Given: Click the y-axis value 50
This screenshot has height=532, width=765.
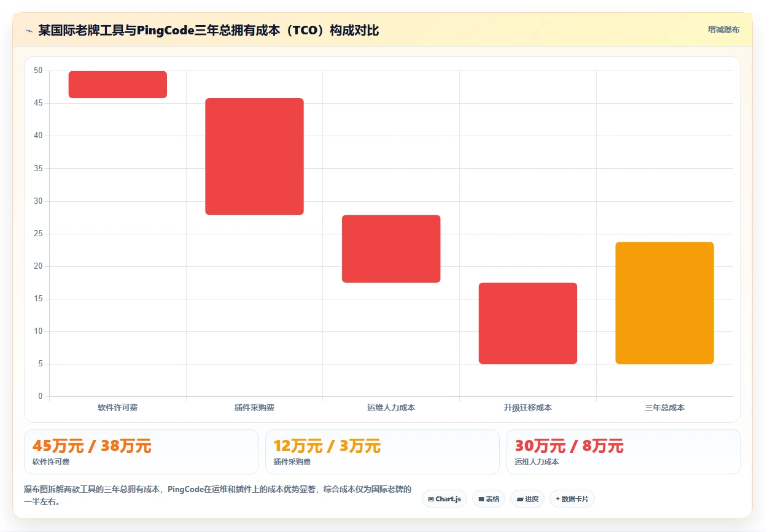Looking at the screenshot, I should point(38,71).
